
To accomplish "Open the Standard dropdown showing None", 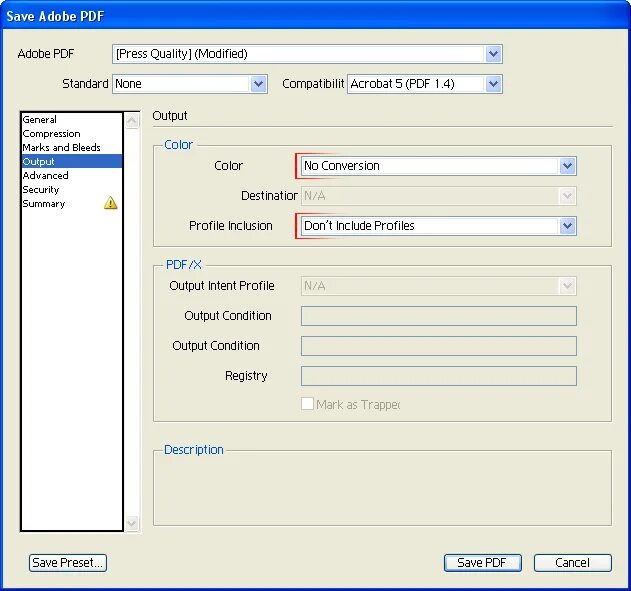I will (190, 84).
